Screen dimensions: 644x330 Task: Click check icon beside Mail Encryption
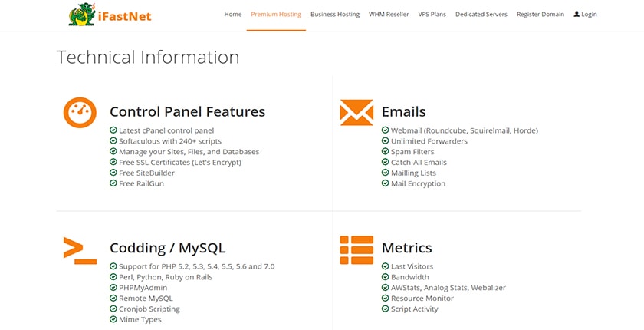coord(385,183)
